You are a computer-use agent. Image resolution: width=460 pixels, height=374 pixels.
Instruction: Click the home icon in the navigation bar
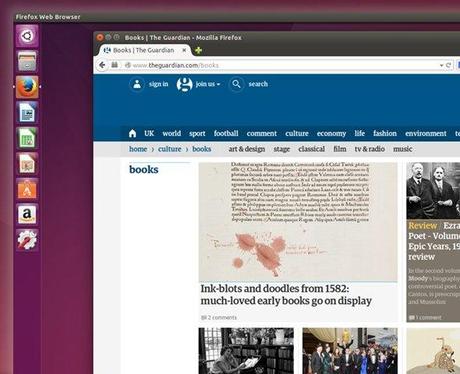click(x=132, y=134)
